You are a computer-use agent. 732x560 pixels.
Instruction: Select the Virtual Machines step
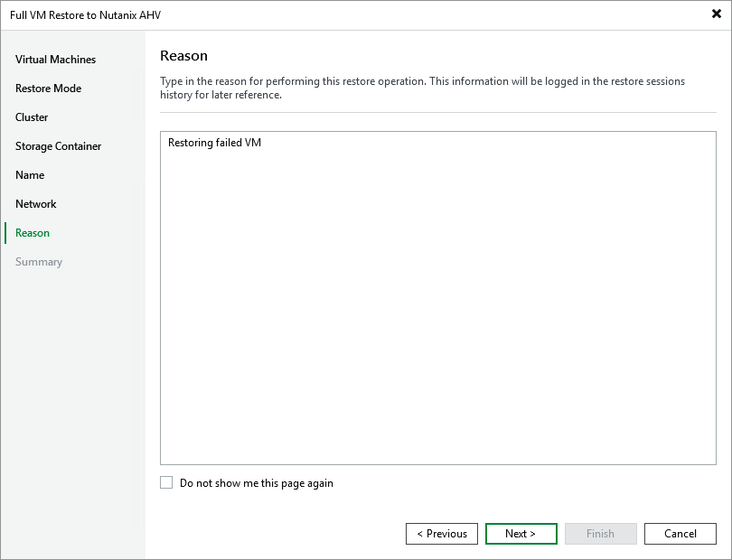pos(54,59)
